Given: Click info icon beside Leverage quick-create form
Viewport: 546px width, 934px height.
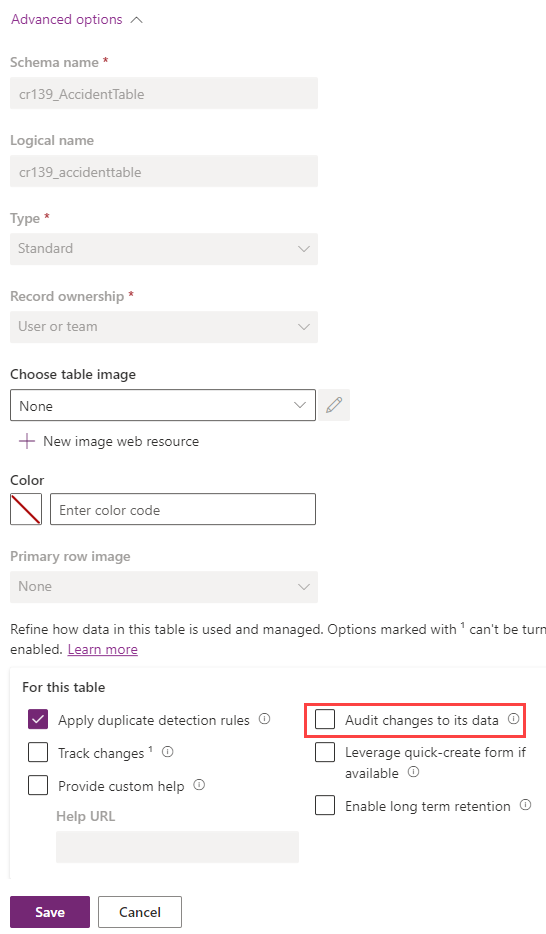Looking at the screenshot, I should coord(413,772).
